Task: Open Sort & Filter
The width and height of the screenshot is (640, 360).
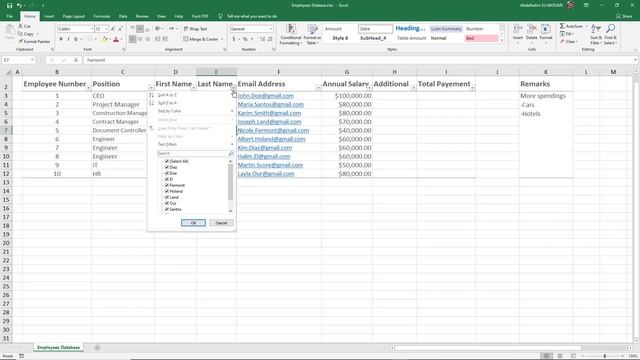Action: click(596, 34)
